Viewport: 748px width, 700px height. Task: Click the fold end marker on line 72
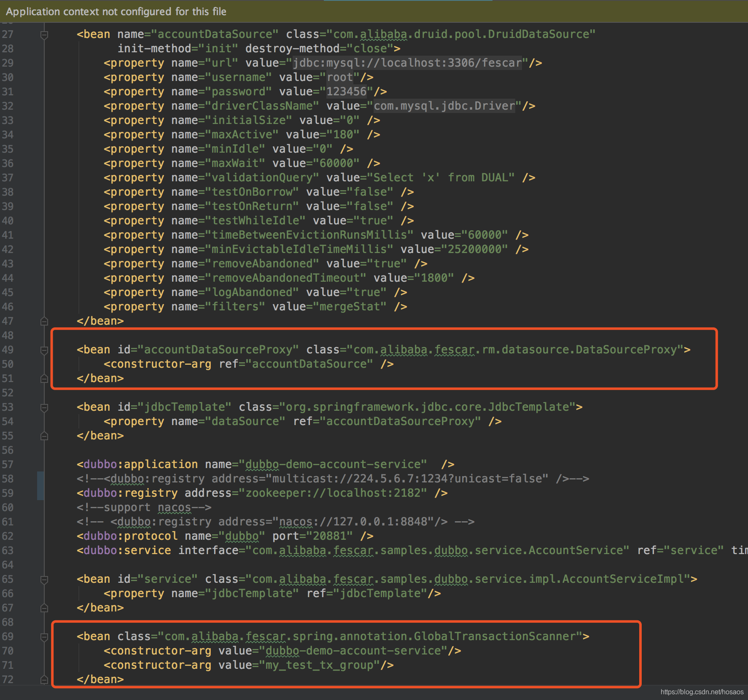[x=44, y=680]
